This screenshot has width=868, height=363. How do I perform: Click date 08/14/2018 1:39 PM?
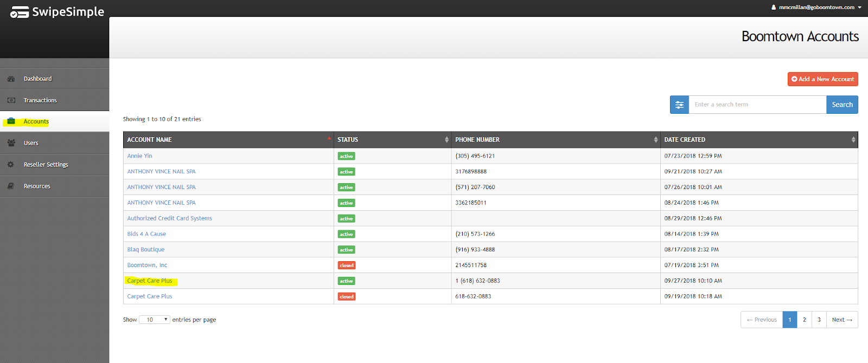(691, 234)
